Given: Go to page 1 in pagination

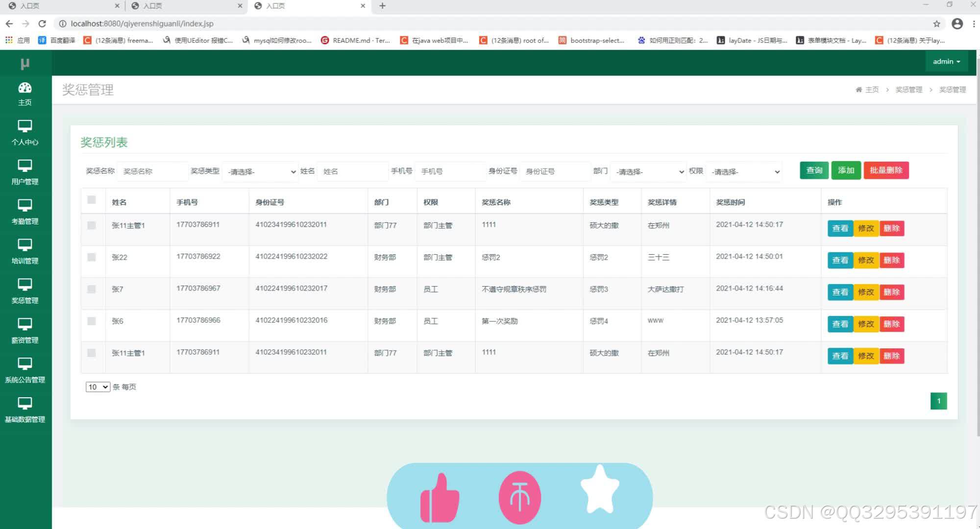Looking at the screenshot, I should [x=938, y=401].
